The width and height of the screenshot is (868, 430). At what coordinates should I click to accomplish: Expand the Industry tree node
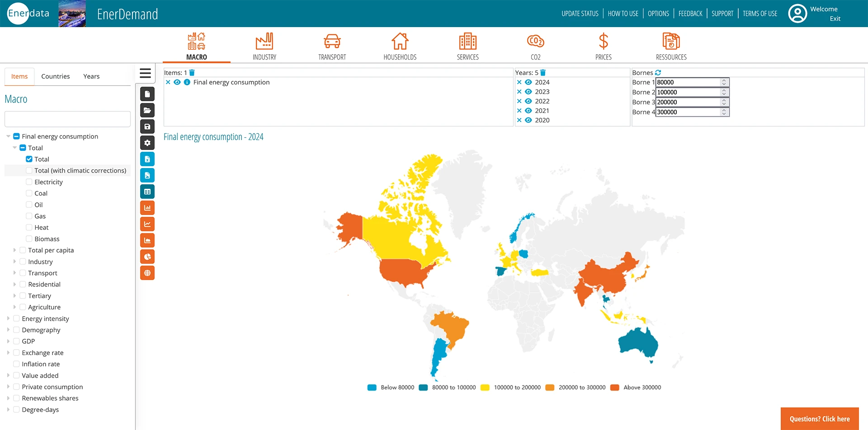coord(14,262)
